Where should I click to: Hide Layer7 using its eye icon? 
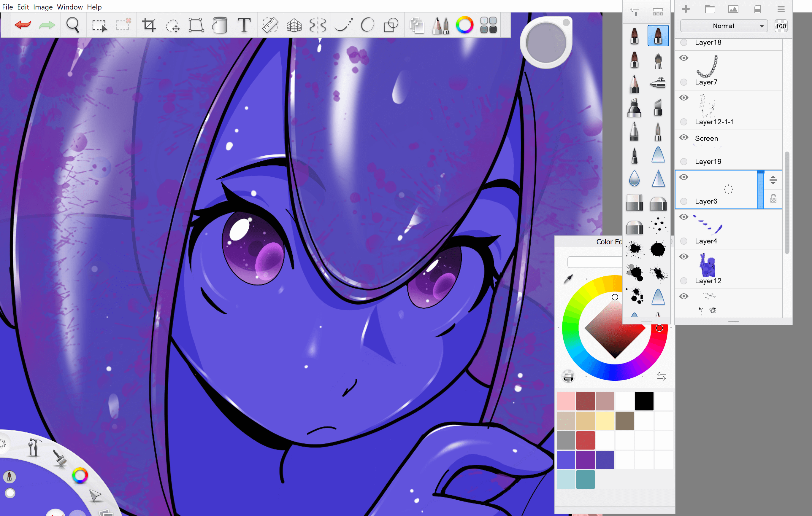683,58
